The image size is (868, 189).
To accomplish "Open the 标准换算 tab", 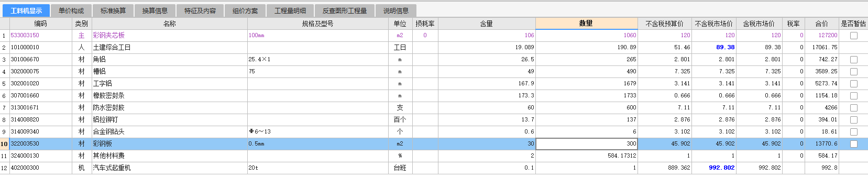I will (x=113, y=10).
